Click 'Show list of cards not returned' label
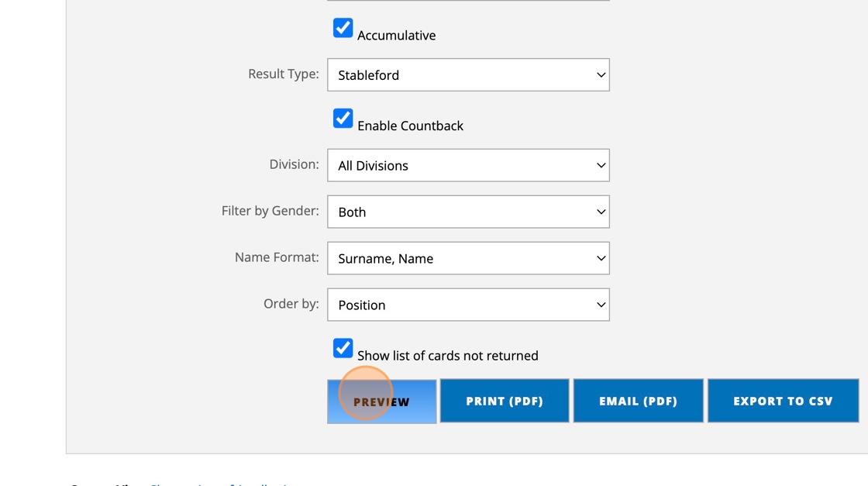 tap(447, 356)
